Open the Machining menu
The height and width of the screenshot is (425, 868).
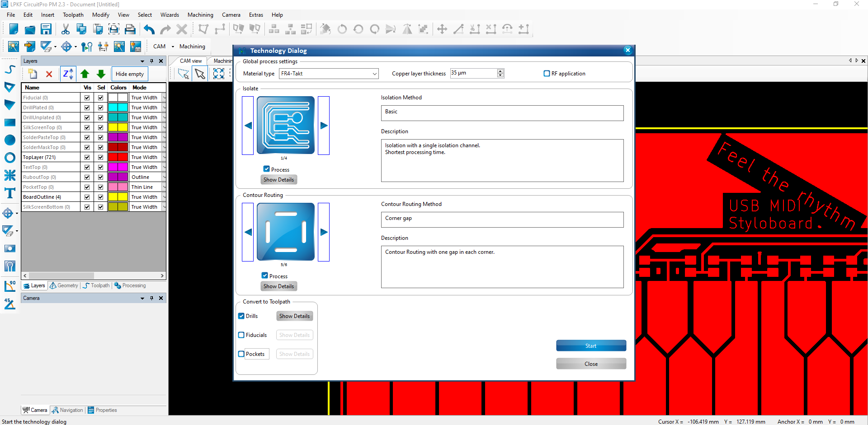coord(200,15)
